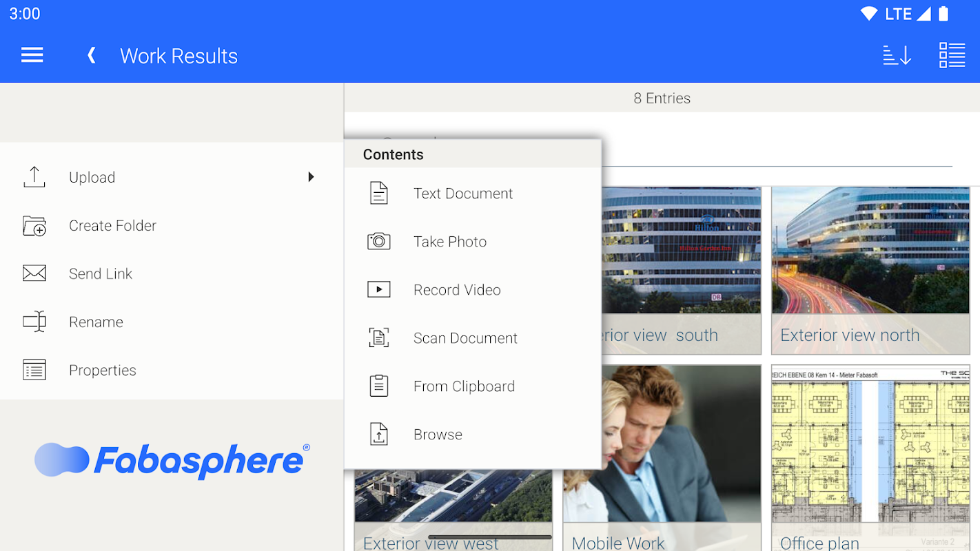Switch to the detail list view
Viewport: 980px width, 551px height.
952,56
